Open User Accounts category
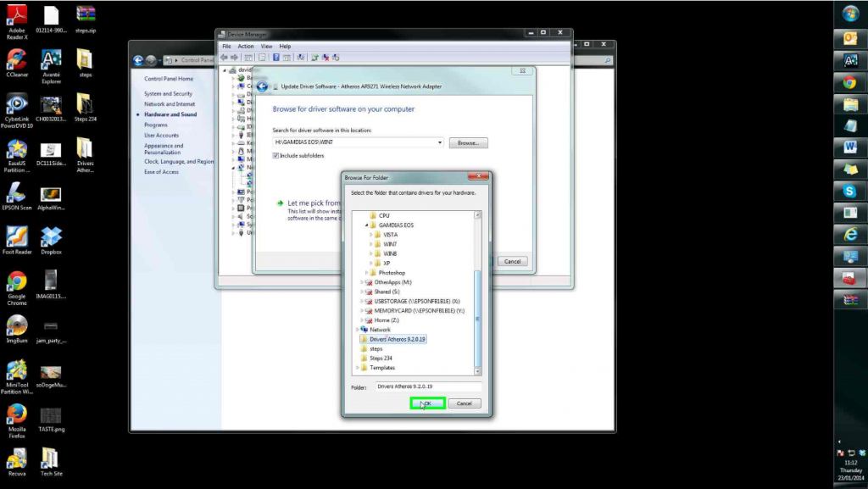868x489 pixels. pos(162,136)
